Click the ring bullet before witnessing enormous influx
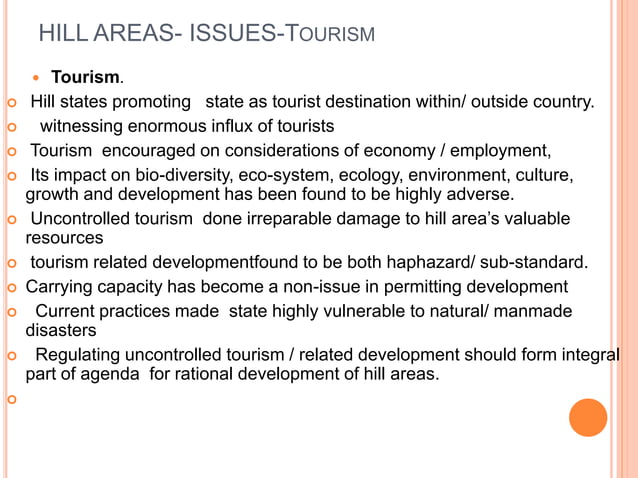The width and height of the screenshot is (638, 478). (x=12, y=127)
